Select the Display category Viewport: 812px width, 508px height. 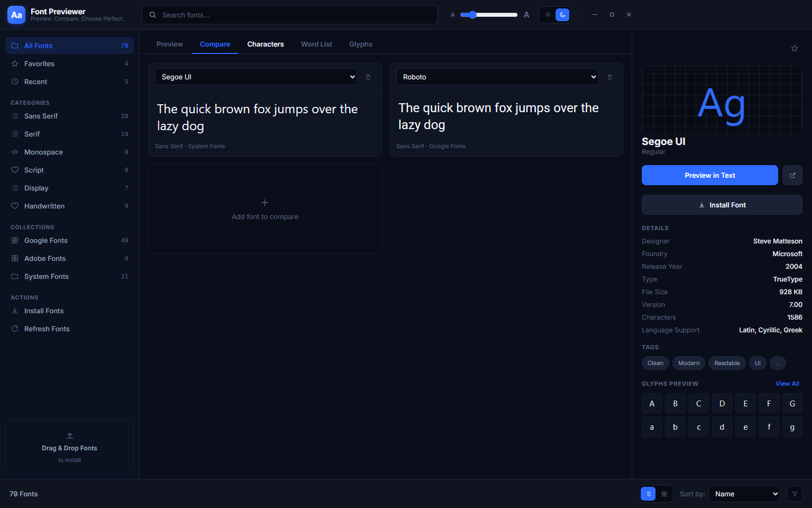(x=70, y=188)
